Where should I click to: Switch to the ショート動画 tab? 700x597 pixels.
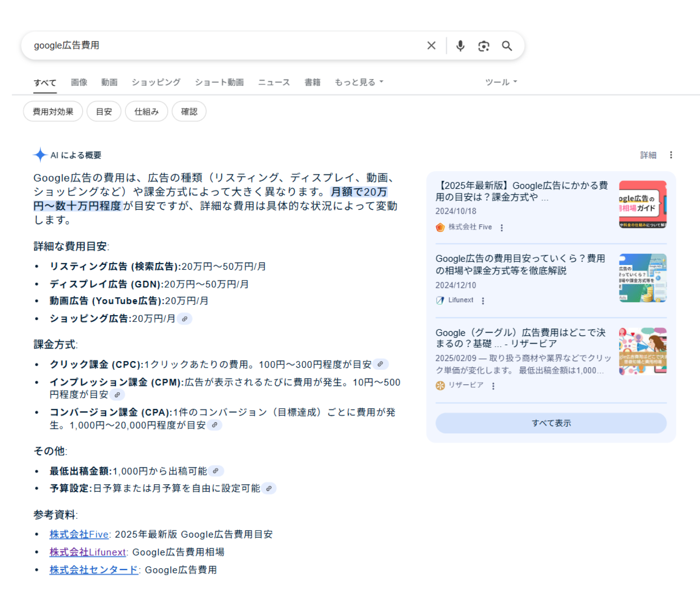[219, 82]
